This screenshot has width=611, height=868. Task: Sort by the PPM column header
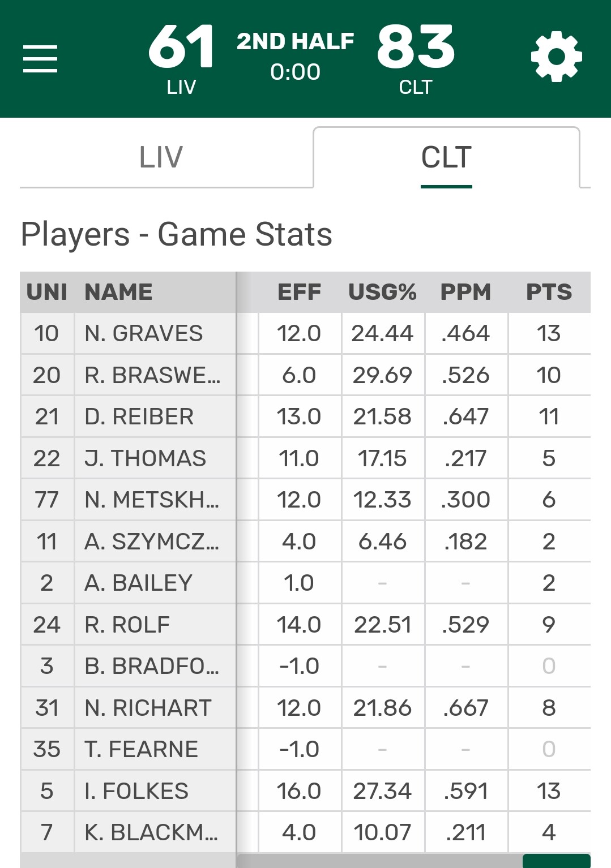(465, 292)
